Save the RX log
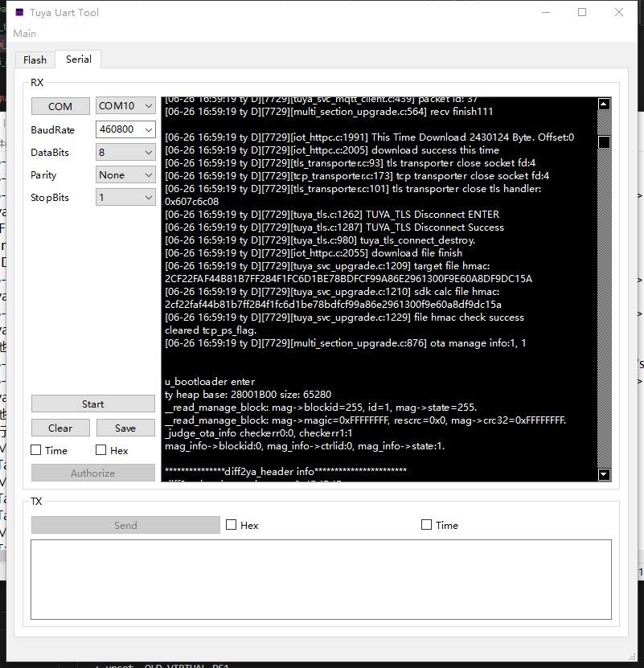Viewport: 644px width, 668px height. point(125,428)
